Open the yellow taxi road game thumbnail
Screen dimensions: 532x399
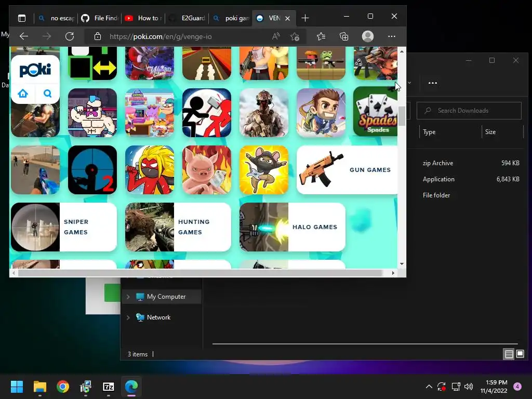[207, 63]
